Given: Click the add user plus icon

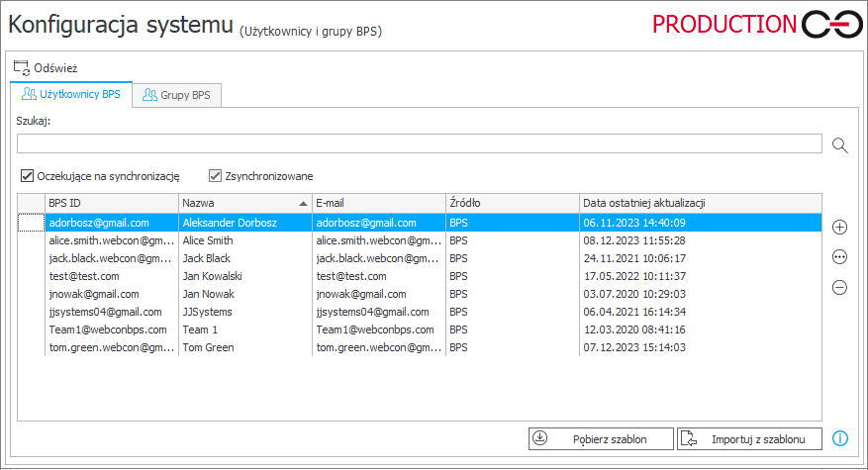Looking at the screenshot, I should tap(839, 227).
